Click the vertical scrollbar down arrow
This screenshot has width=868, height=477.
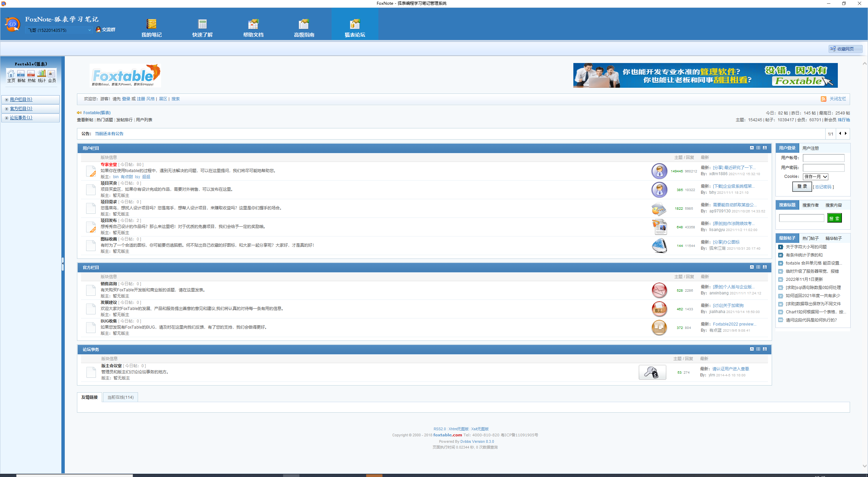(x=864, y=466)
